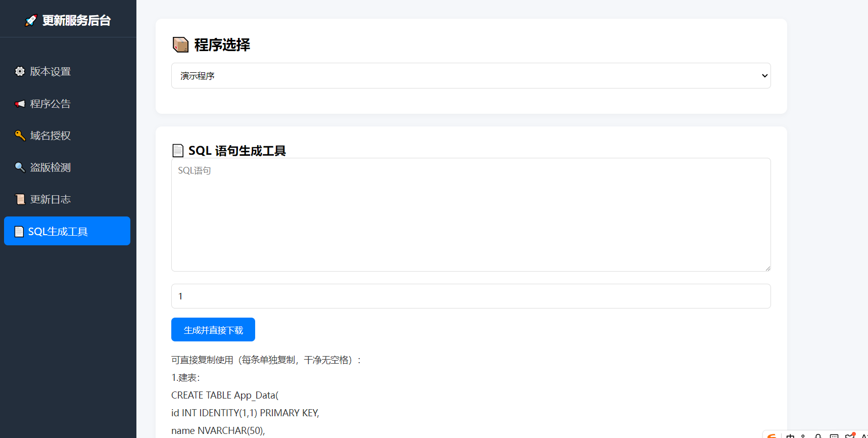Focus the SQL语句 text area

click(x=470, y=214)
